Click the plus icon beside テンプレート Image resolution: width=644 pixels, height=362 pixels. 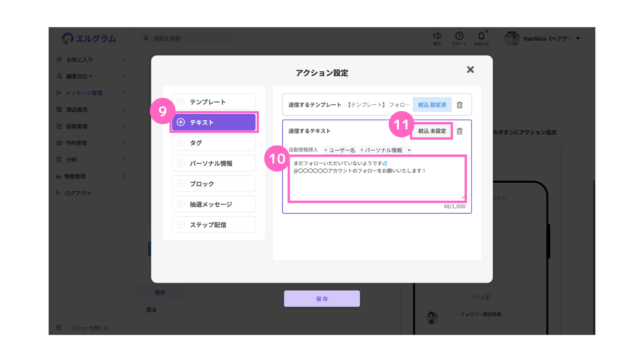[x=181, y=102]
